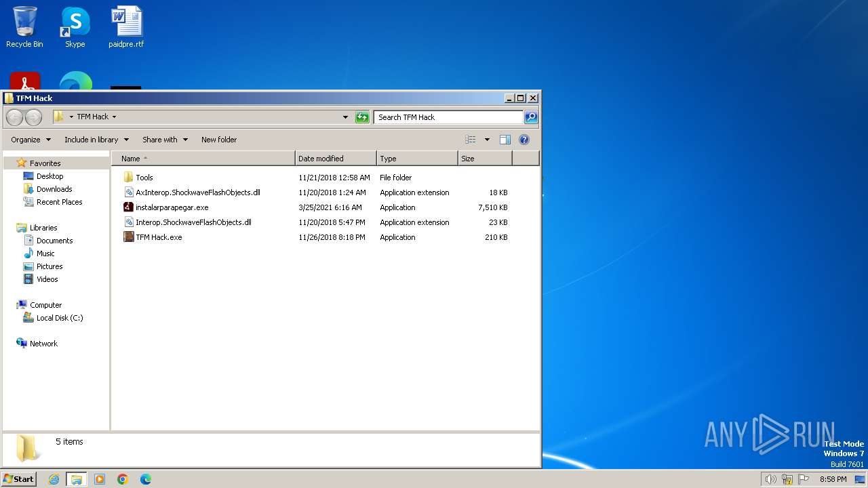Open the Music library
Viewport: 868px width, 488px height.
[45, 253]
